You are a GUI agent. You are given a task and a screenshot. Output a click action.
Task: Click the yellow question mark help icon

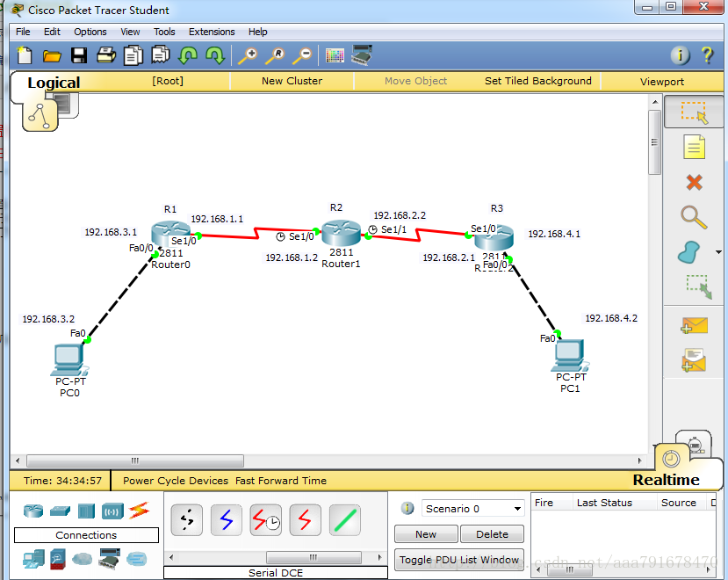pyautogui.click(x=708, y=55)
